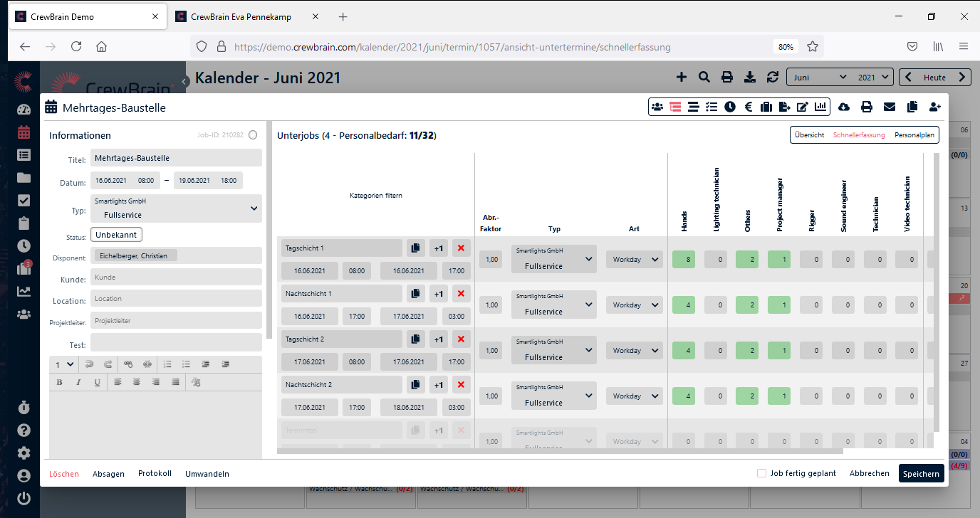Viewport: 980px width, 518px height.
Task: Click the add person icon
Action: (935, 107)
